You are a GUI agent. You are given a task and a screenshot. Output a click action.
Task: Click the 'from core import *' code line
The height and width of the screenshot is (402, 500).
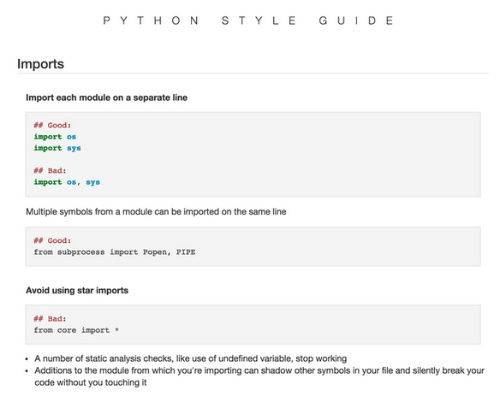coord(76,330)
